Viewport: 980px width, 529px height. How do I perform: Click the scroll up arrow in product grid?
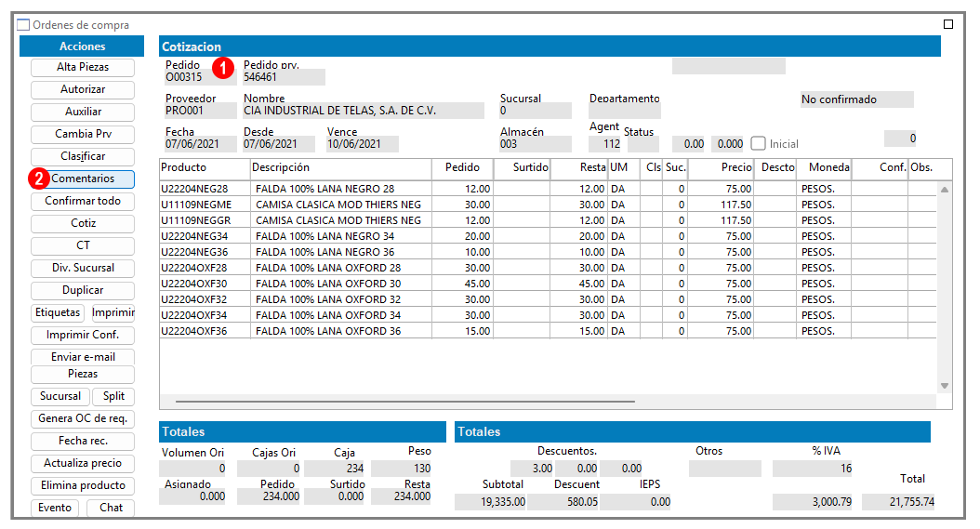(945, 190)
